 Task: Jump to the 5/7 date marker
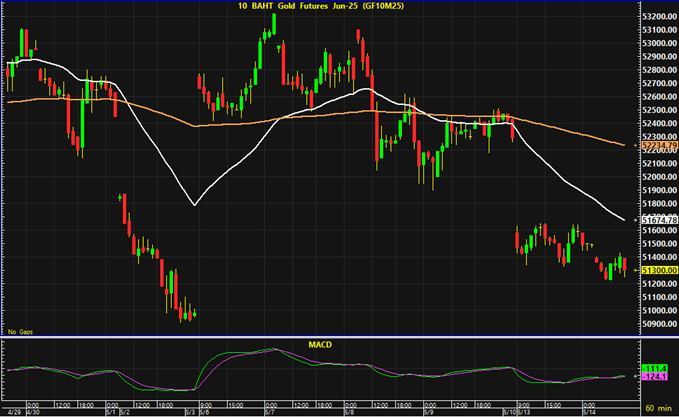pos(270,410)
